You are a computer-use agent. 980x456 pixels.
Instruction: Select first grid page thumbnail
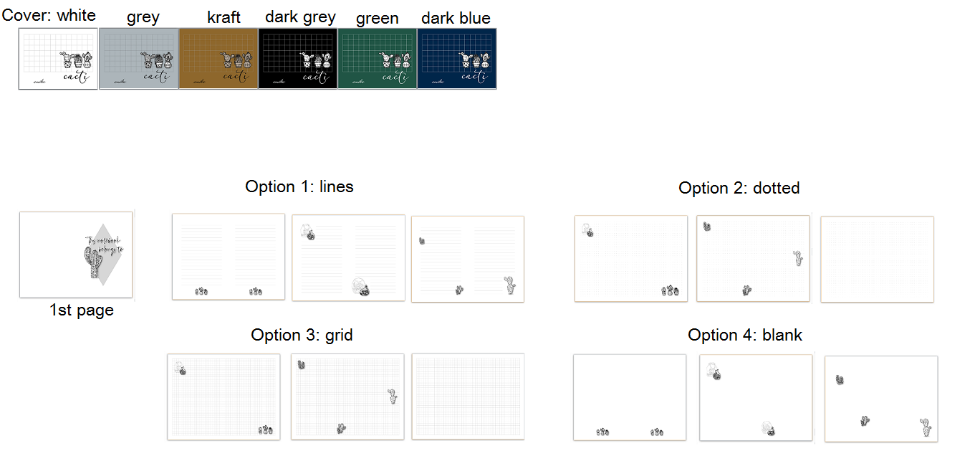pyautogui.click(x=224, y=396)
